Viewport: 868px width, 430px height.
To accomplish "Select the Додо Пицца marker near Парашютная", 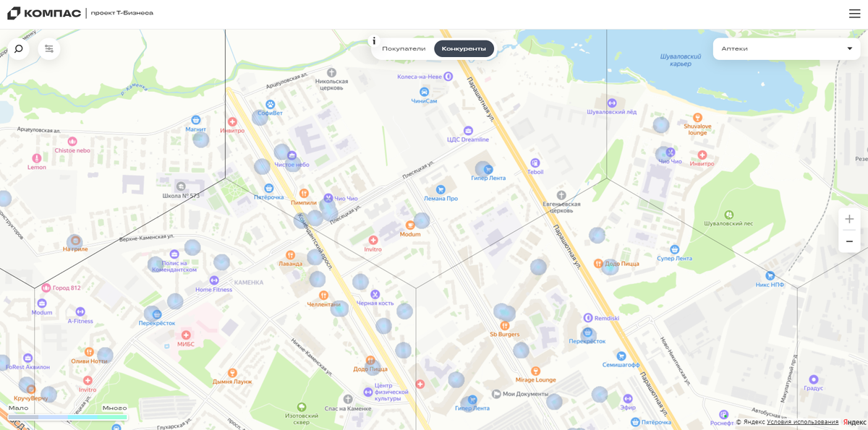I will (598, 264).
